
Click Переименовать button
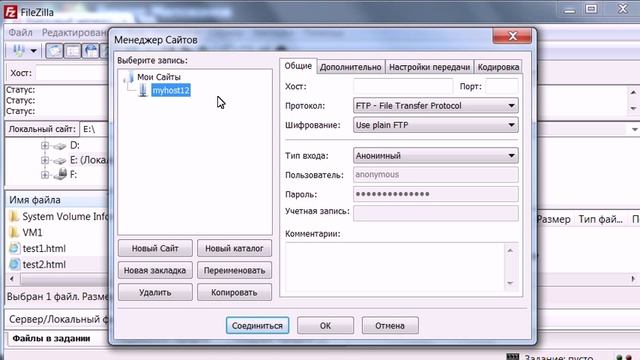click(x=234, y=270)
